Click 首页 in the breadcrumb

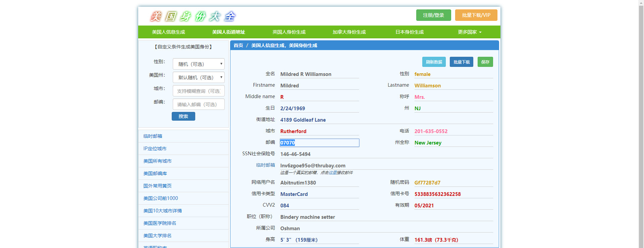point(238,45)
